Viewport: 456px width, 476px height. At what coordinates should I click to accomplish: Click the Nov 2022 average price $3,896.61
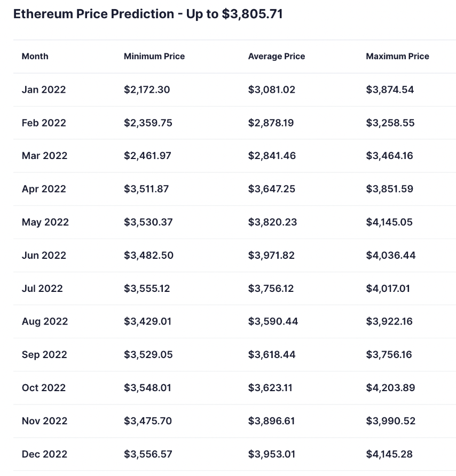271,421
